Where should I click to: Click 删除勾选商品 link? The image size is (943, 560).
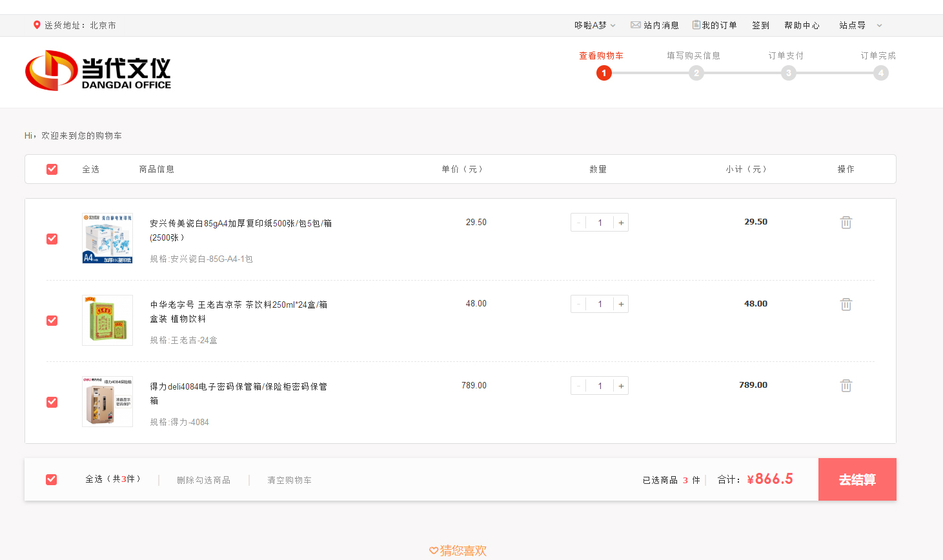[x=203, y=480]
